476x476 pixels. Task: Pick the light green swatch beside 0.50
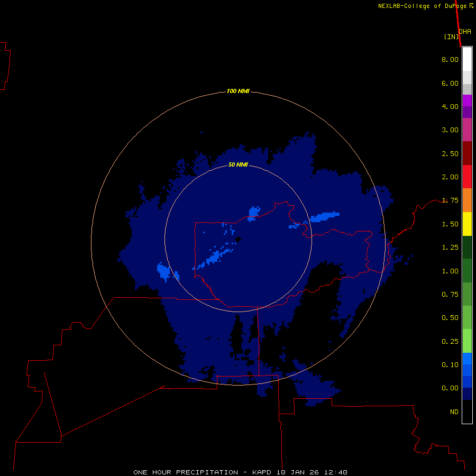pos(467,317)
